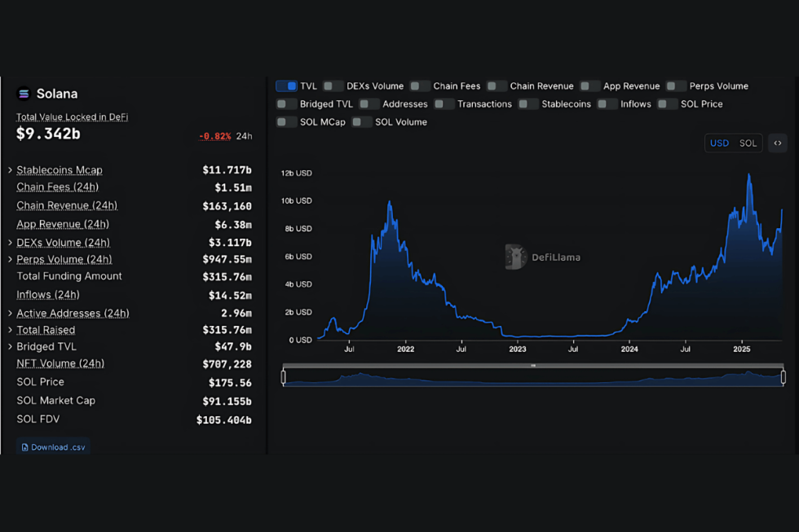Click the SOL Market Cap $91.155b value
The height and width of the screenshot is (532, 799).
(227, 402)
